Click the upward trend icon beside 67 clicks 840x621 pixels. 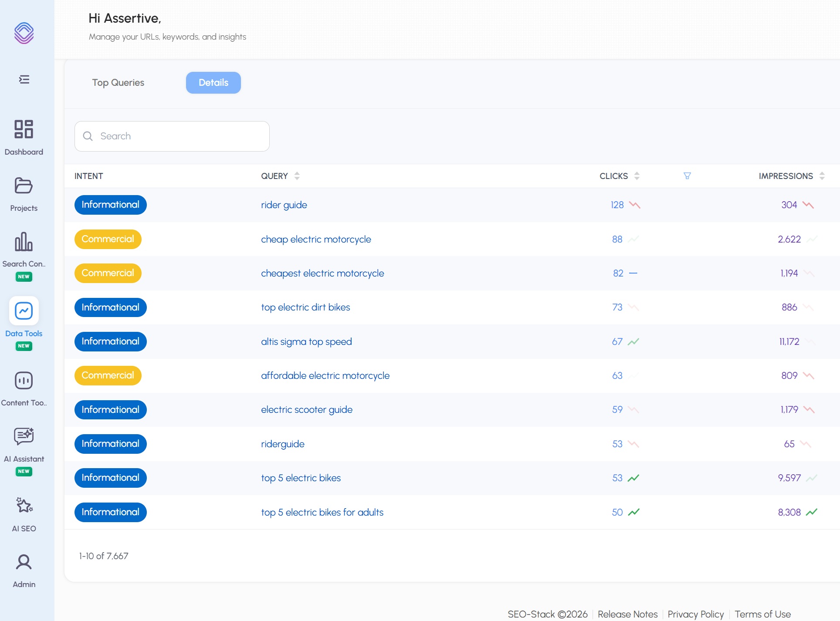(x=633, y=342)
